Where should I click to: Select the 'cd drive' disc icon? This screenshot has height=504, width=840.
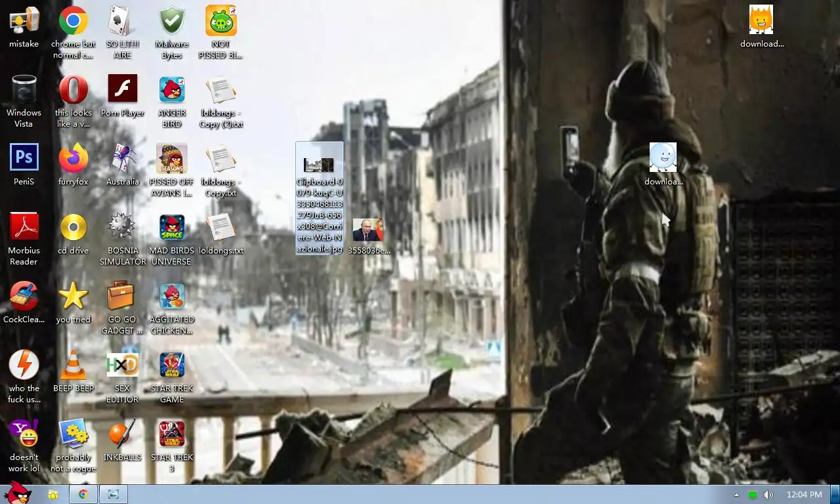(73, 234)
